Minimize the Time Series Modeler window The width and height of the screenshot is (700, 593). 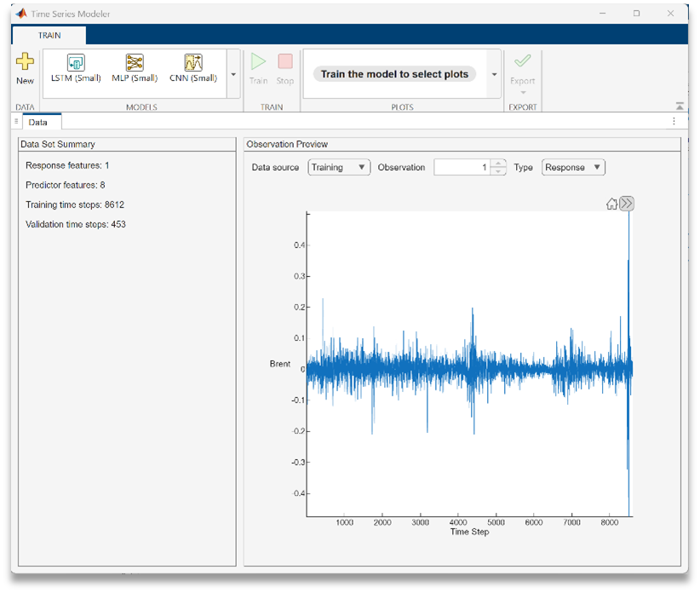click(603, 14)
